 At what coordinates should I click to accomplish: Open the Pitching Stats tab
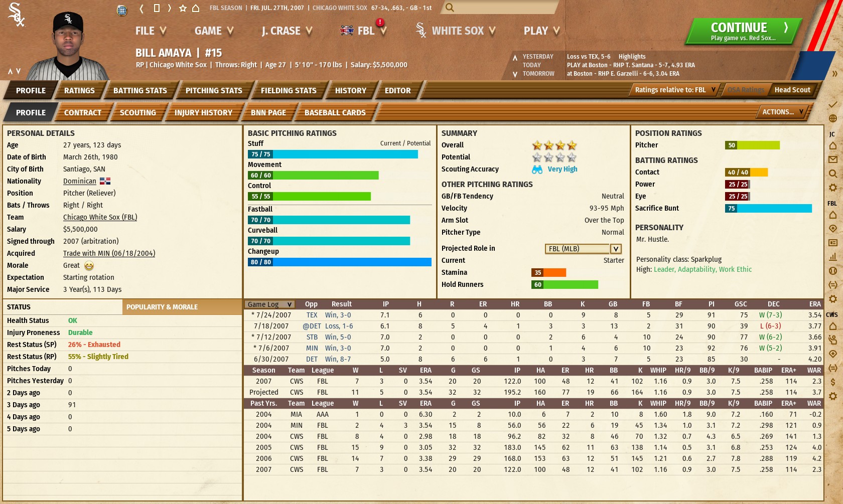[x=214, y=91]
